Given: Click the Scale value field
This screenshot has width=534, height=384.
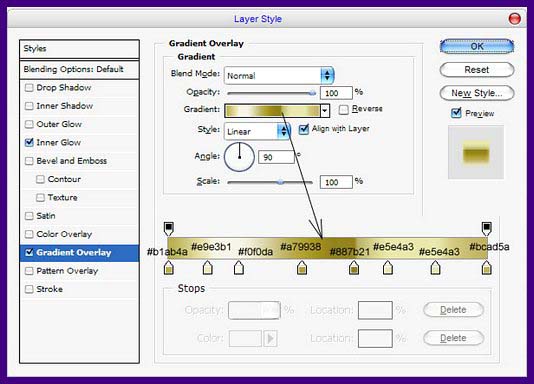Looking at the screenshot, I should (x=336, y=182).
